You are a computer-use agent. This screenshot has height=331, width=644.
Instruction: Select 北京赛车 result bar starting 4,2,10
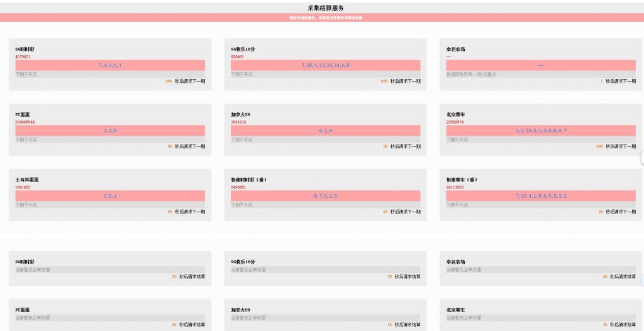[541, 131]
